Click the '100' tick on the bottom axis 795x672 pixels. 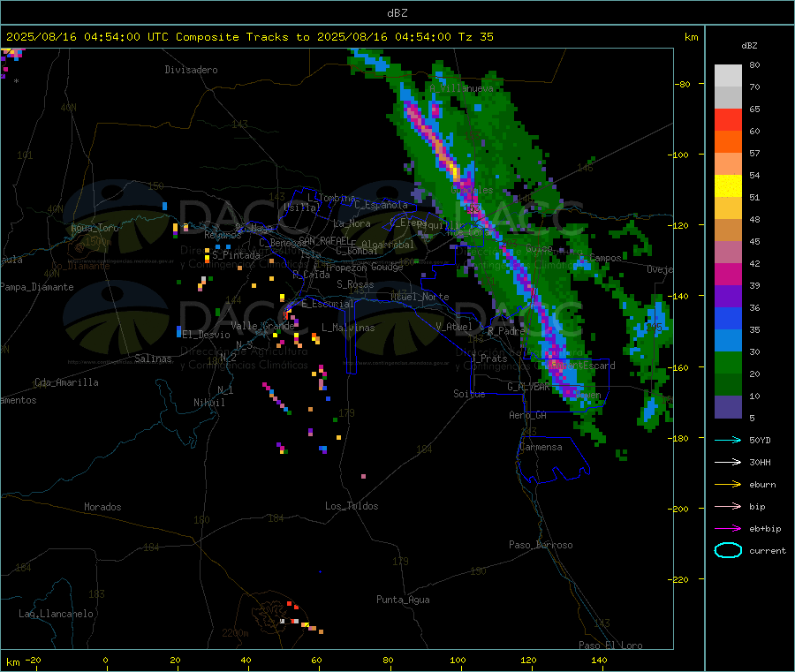tap(458, 660)
